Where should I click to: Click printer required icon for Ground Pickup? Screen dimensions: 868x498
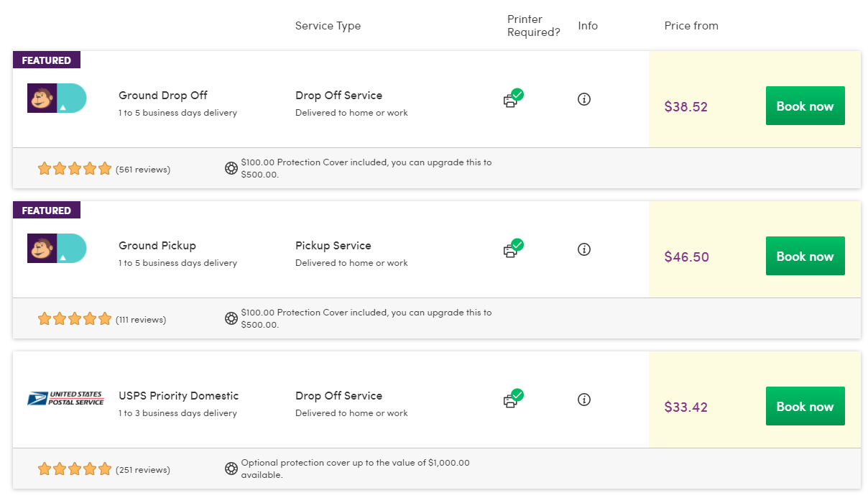tap(512, 249)
